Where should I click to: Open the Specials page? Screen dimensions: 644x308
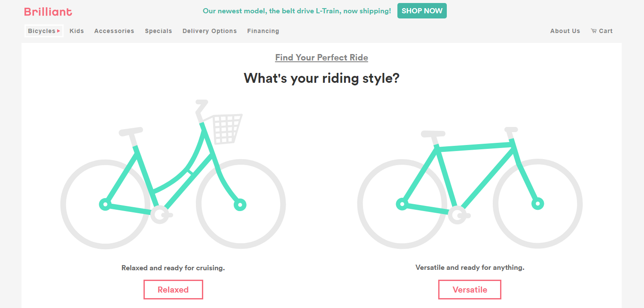pos(158,31)
